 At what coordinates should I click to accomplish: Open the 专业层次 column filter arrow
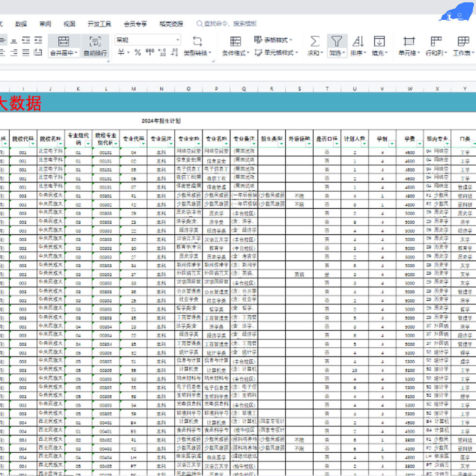pyautogui.click(x=171, y=144)
